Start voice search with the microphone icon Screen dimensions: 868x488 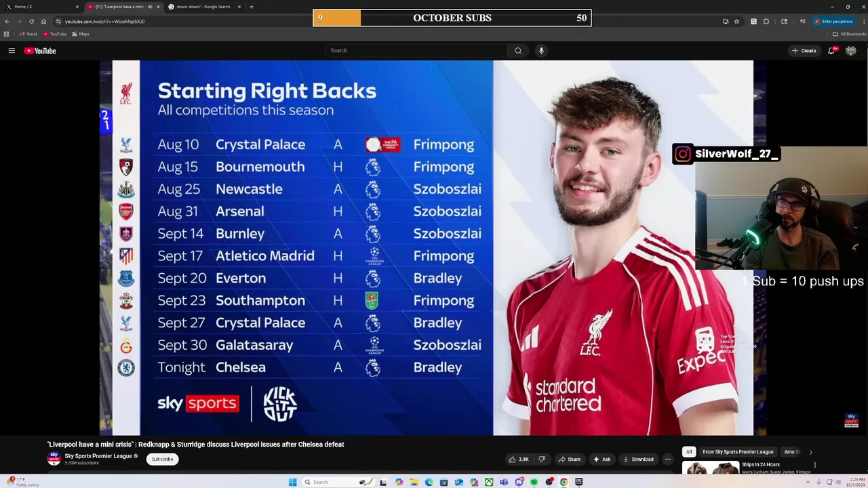click(541, 50)
